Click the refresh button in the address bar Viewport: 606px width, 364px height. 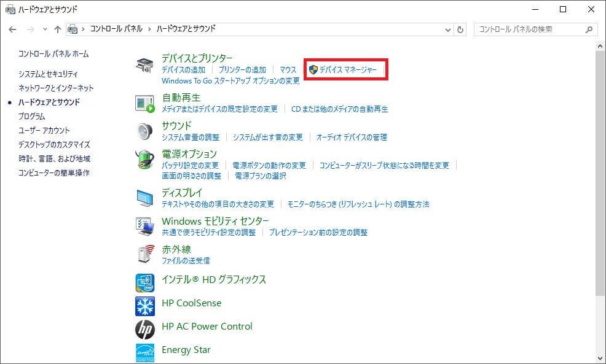tap(461, 29)
